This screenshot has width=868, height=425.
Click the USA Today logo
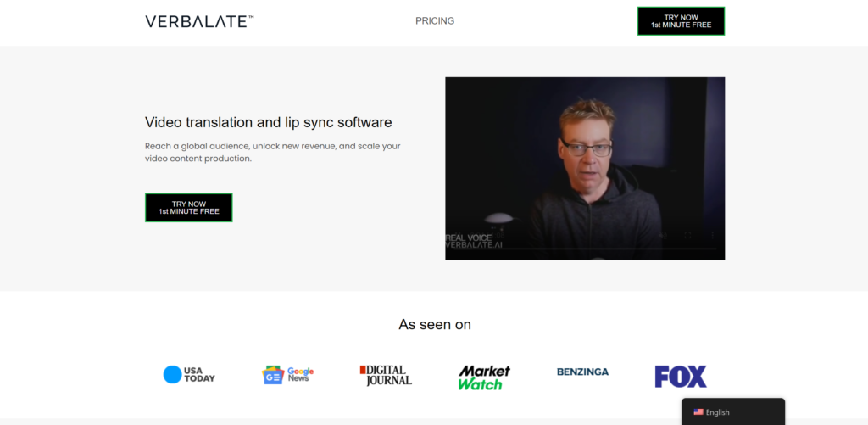(189, 374)
